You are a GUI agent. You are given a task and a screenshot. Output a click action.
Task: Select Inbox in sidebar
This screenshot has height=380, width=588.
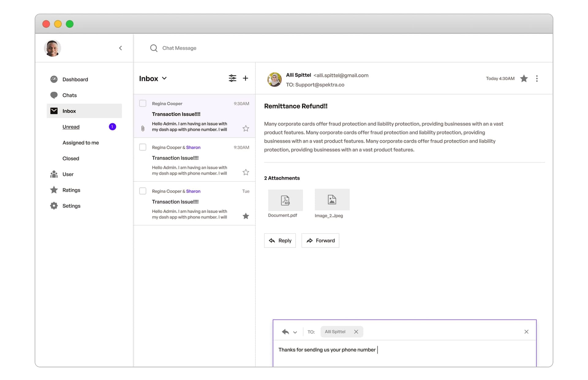84,111
